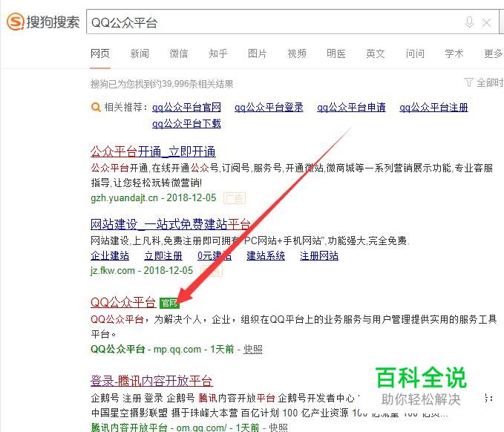The height and width of the screenshot is (432, 504).
Task: Click the Sogou search logo
Action: [x=43, y=22]
